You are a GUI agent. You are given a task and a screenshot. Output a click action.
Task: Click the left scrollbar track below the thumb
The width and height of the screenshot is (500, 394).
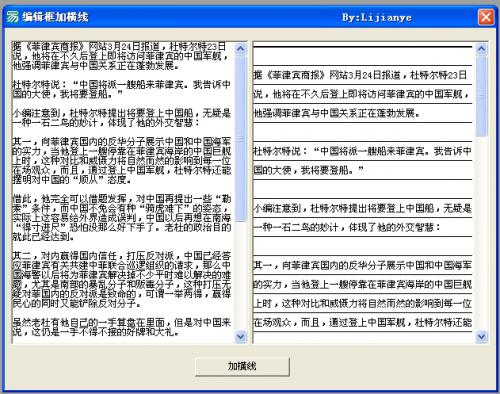[240, 276]
